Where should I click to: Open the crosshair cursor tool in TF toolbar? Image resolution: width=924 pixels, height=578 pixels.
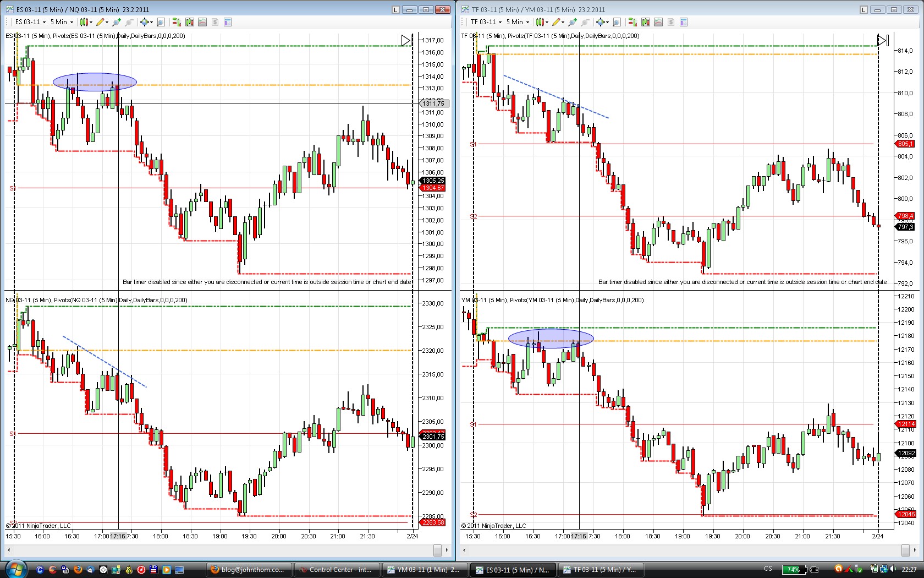pos(602,22)
